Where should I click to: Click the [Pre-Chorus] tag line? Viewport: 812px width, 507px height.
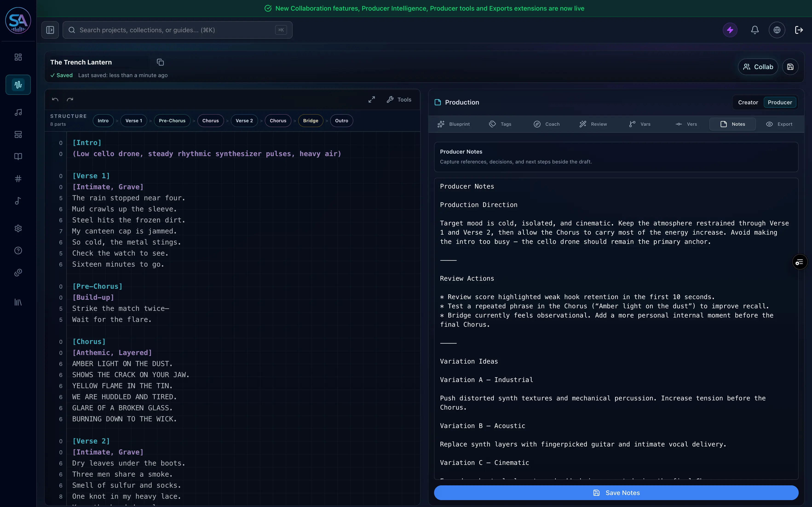pyautogui.click(x=98, y=286)
